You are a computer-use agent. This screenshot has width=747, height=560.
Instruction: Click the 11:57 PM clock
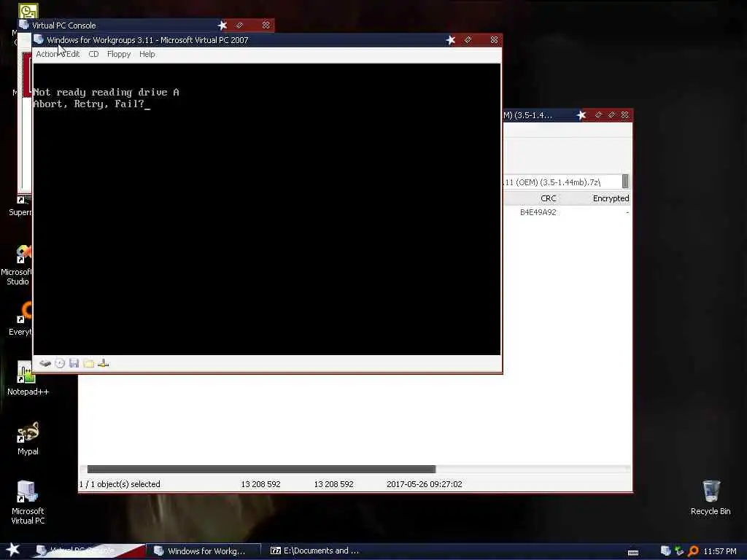coord(720,551)
